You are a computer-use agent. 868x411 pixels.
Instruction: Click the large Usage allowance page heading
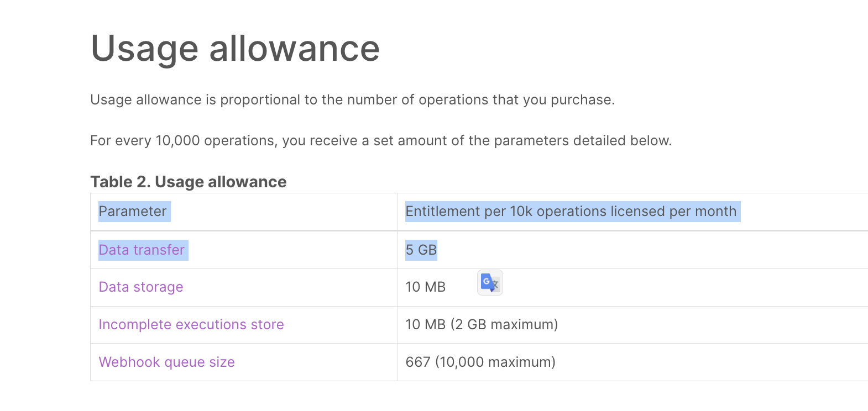[x=235, y=49]
